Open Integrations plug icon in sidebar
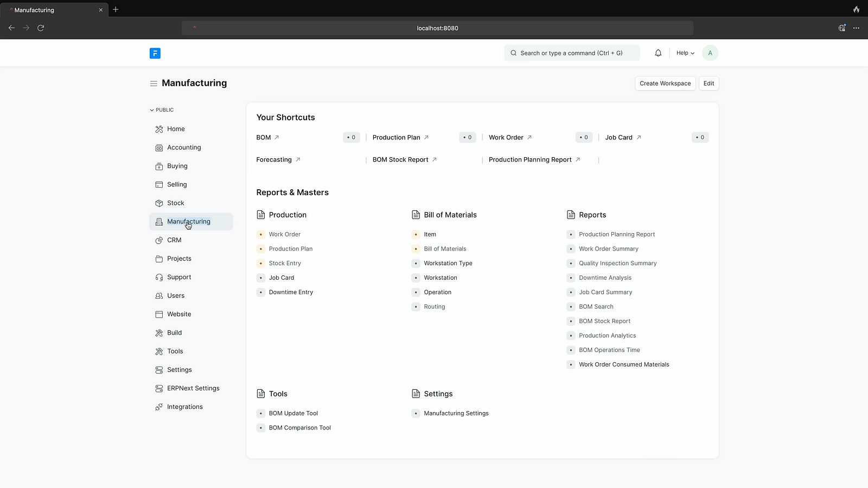Screen dimensions: 868x488 [159, 407]
